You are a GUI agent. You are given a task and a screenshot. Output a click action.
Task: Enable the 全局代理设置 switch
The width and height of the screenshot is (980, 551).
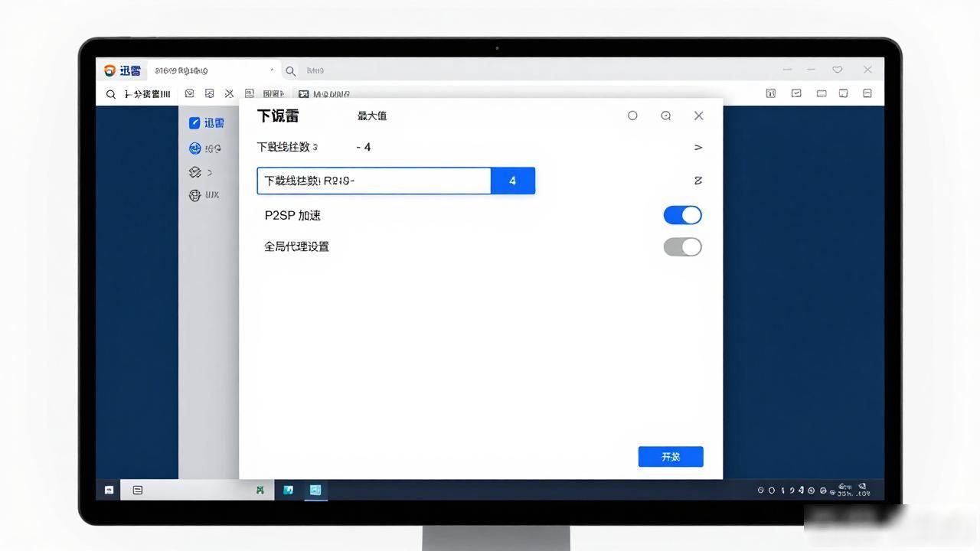[682, 246]
